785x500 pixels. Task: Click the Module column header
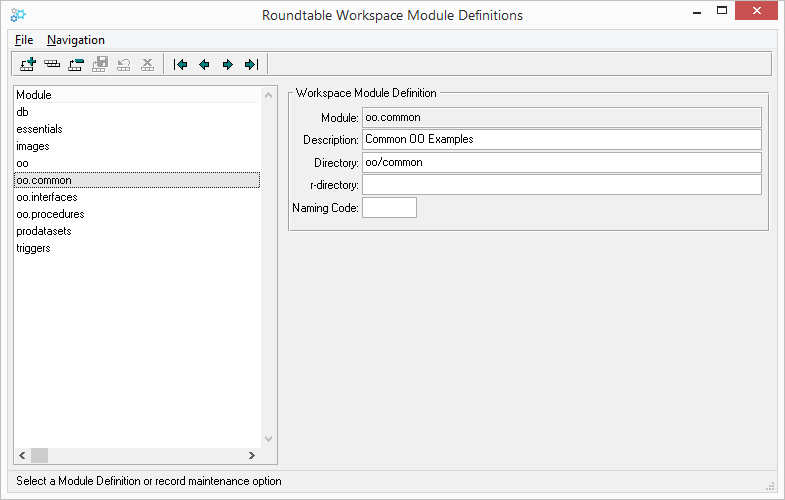(x=137, y=95)
